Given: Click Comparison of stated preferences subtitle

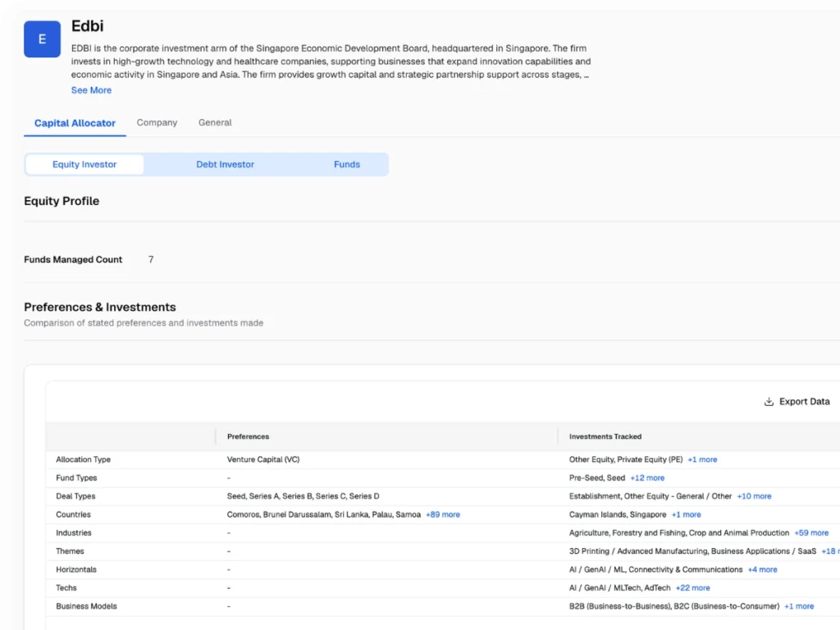Looking at the screenshot, I should pos(144,323).
